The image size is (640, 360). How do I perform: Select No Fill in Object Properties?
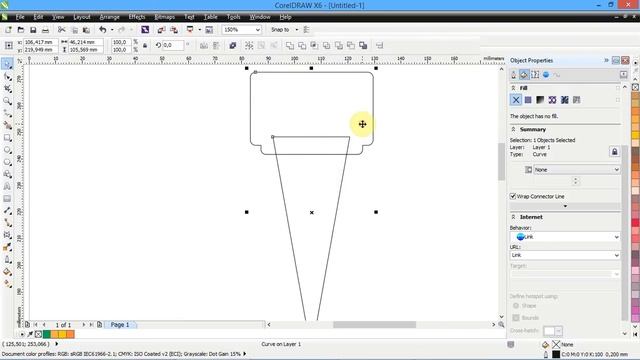click(516, 100)
